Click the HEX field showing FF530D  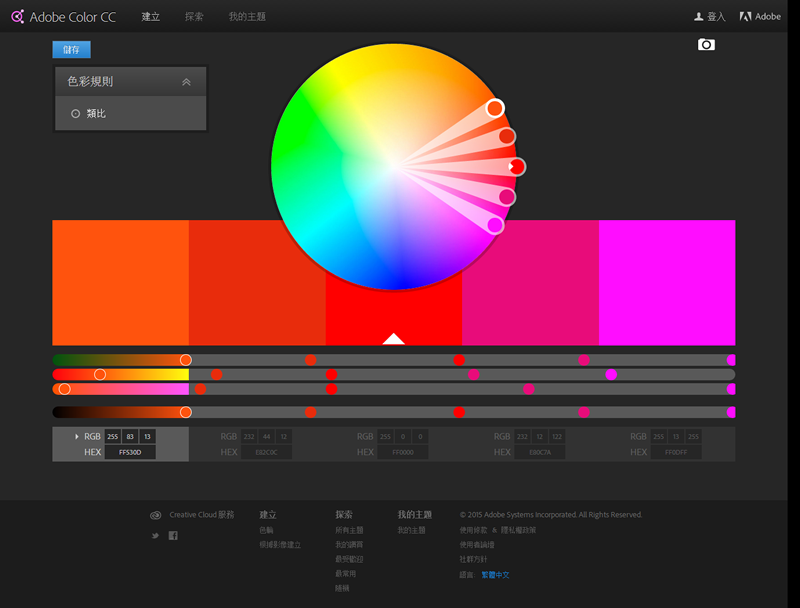[130, 453]
